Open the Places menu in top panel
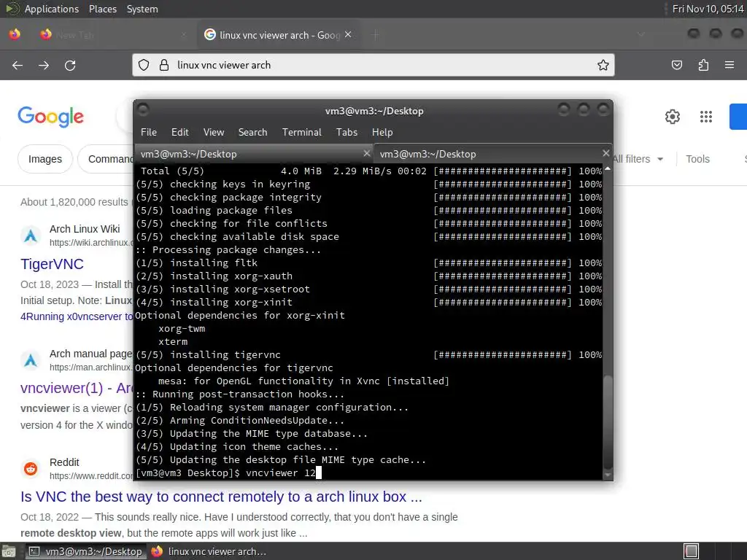Image resolution: width=747 pixels, height=560 pixels. (x=102, y=9)
